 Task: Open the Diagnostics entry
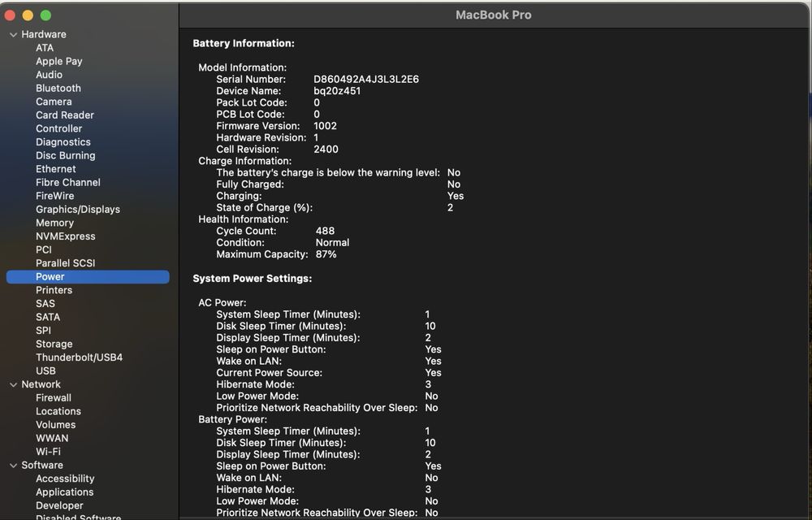pyautogui.click(x=63, y=142)
